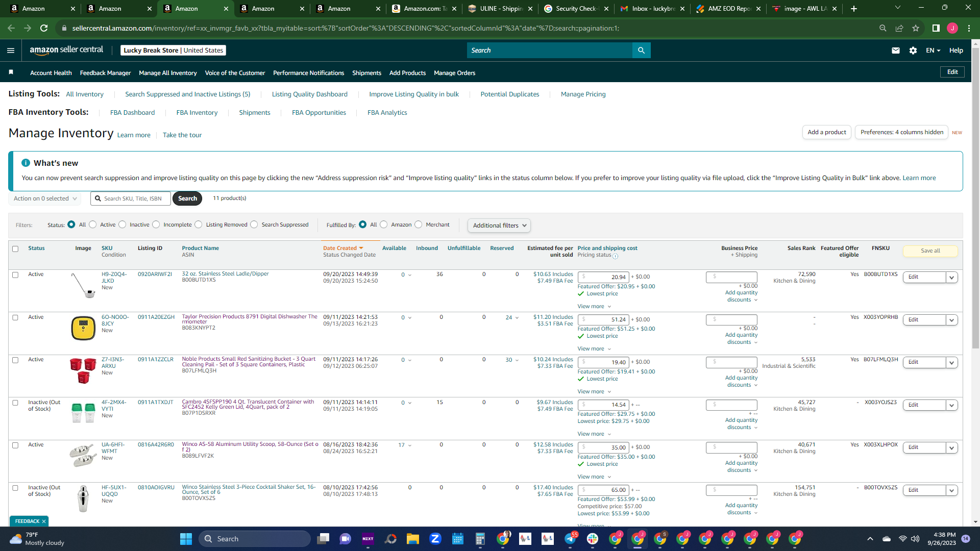Go back using the browser back arrow
The image size is (980, 551).
pos(11,28)
